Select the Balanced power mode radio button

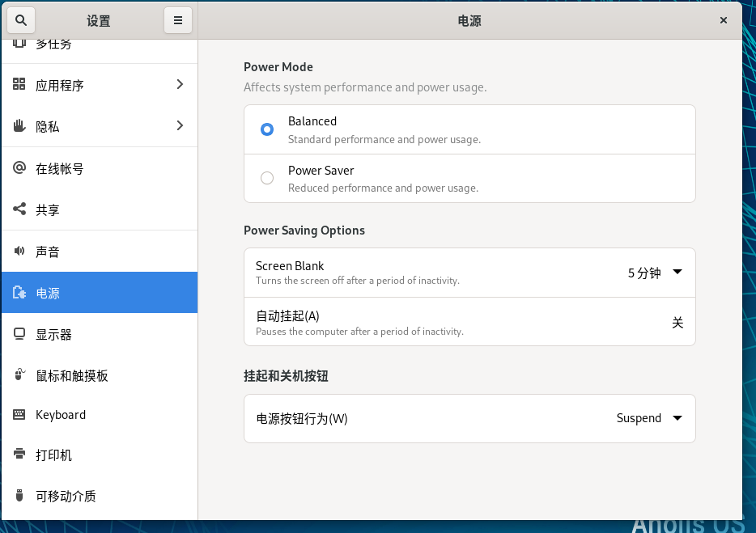(x=267, y=129)
